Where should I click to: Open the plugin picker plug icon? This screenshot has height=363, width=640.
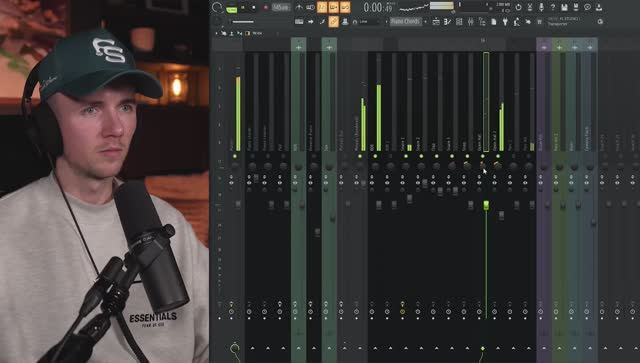[x=505, y=22]
